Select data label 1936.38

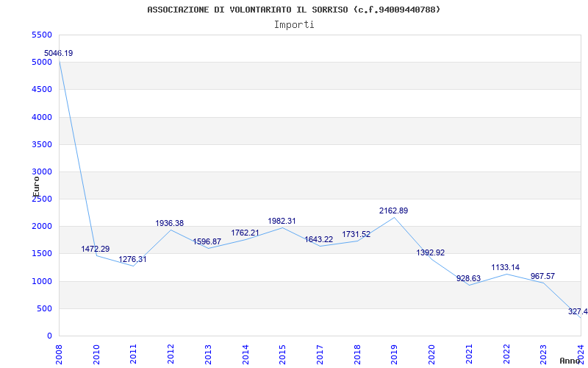tap(170, 224)
